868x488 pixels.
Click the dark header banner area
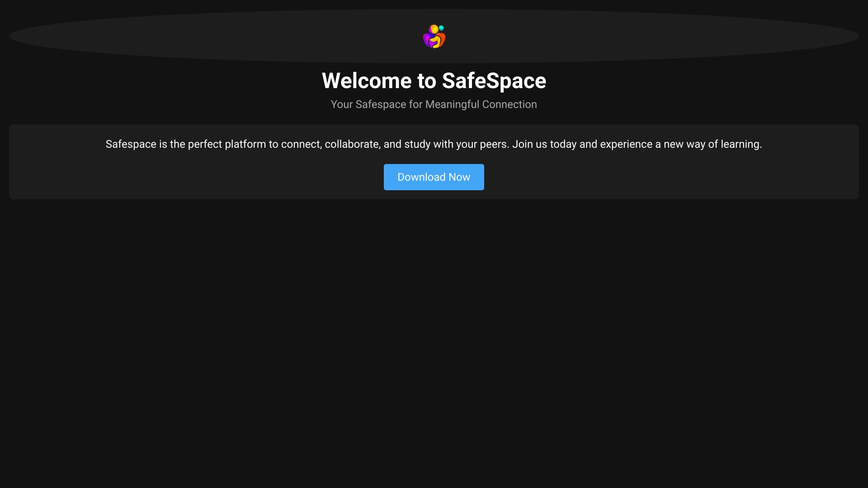(181, 36)
